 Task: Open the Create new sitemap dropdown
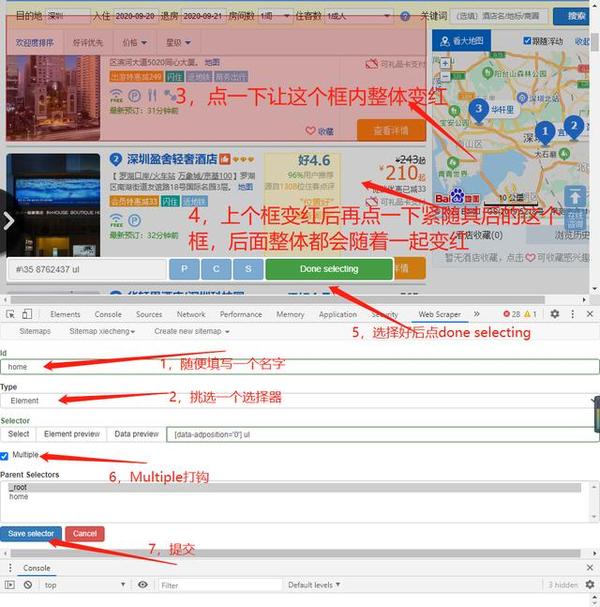pos(192,331)
